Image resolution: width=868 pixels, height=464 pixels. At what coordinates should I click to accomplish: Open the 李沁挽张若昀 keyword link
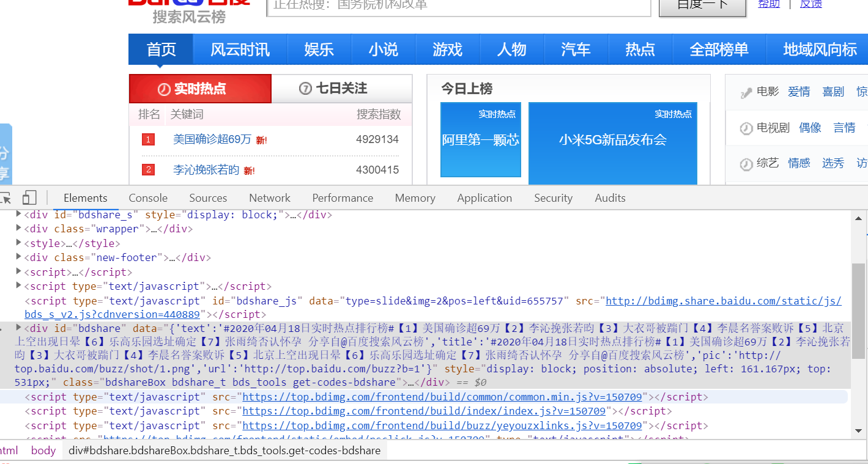(206, 170)
